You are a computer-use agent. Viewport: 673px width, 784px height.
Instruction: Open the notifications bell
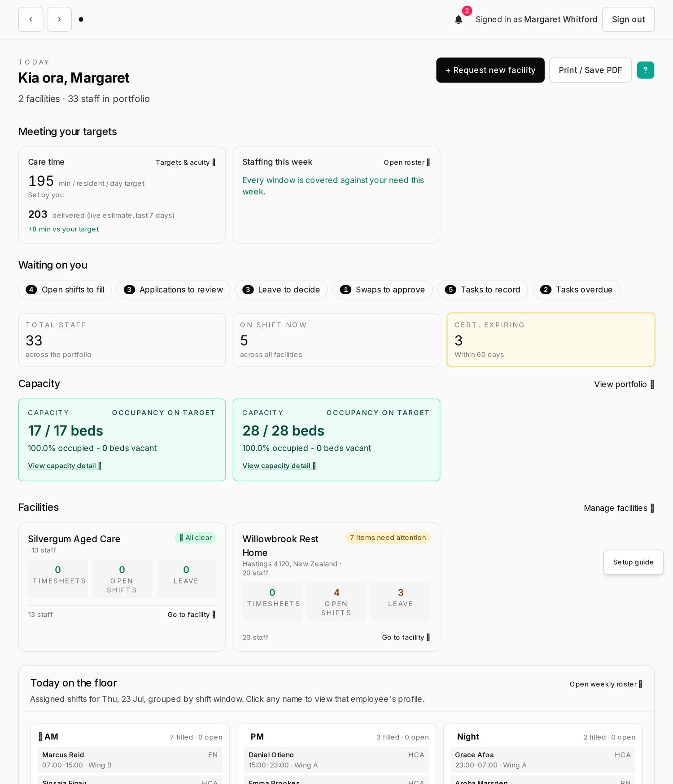(x=459, y=19)
